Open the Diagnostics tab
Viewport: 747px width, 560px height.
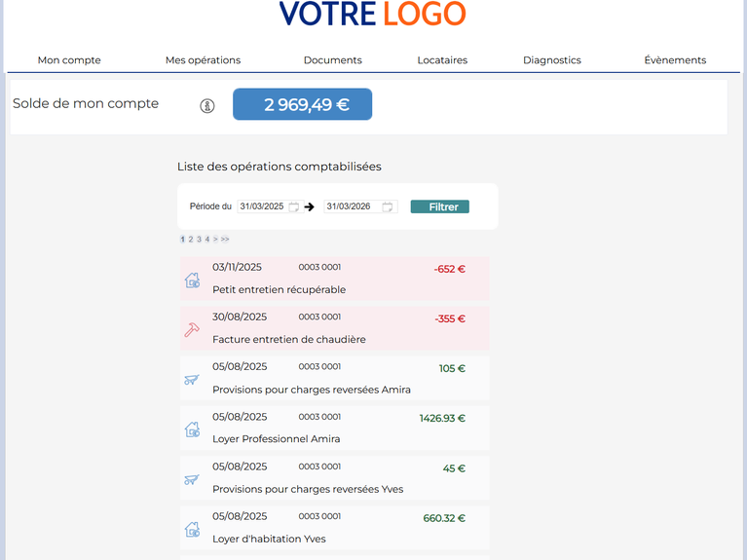click(x=551, y=60)
